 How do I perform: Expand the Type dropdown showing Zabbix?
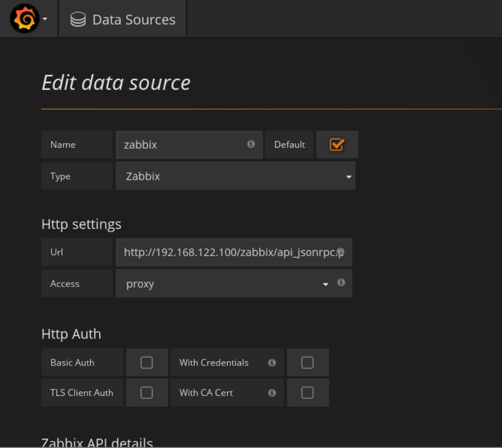(235, 176)
